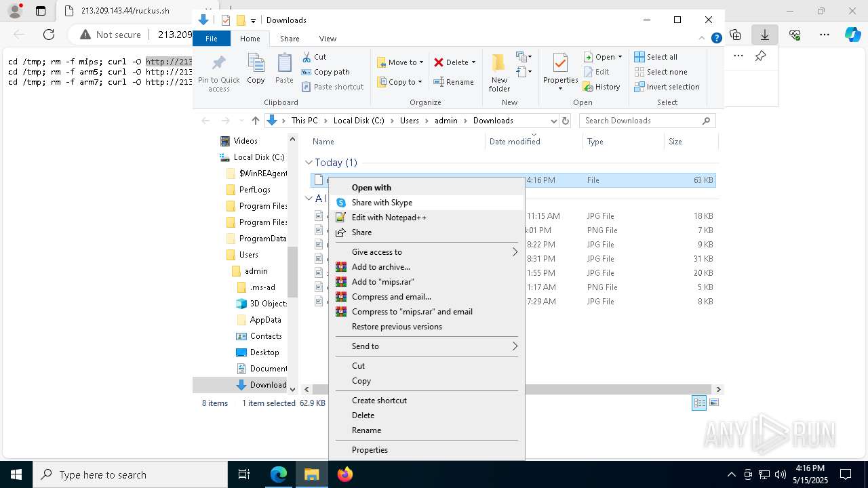Click History in ribbon
The image size is (868, 488).
point(601,87)
